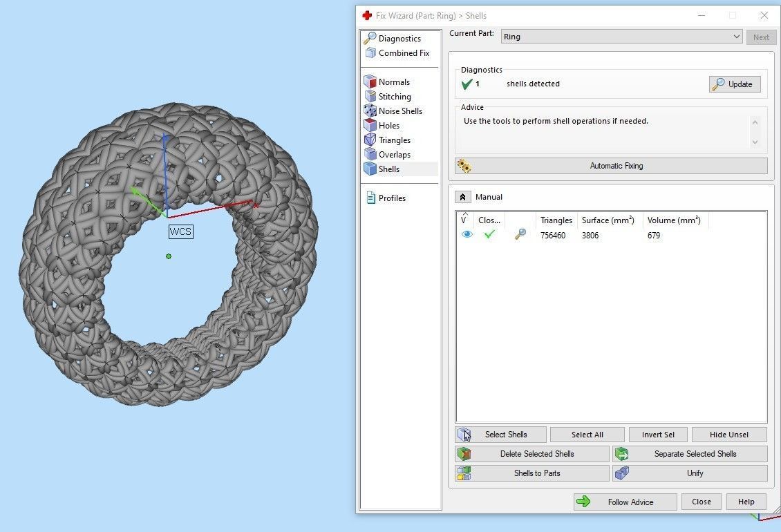
Task: Open the Diagnostics page in sidebar
Action: 393,39
